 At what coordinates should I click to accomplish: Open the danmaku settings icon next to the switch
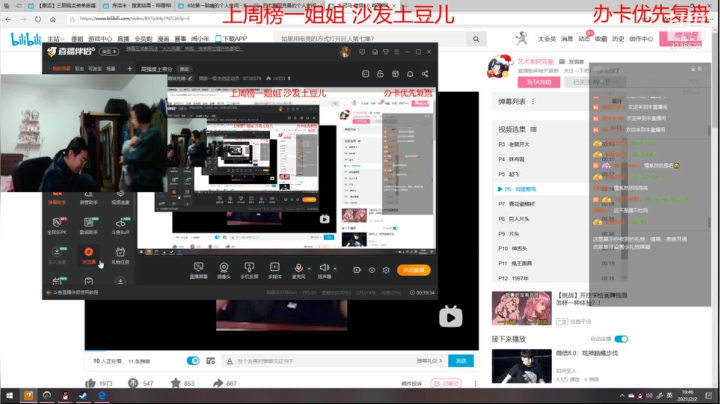click(x=211, y=361)
